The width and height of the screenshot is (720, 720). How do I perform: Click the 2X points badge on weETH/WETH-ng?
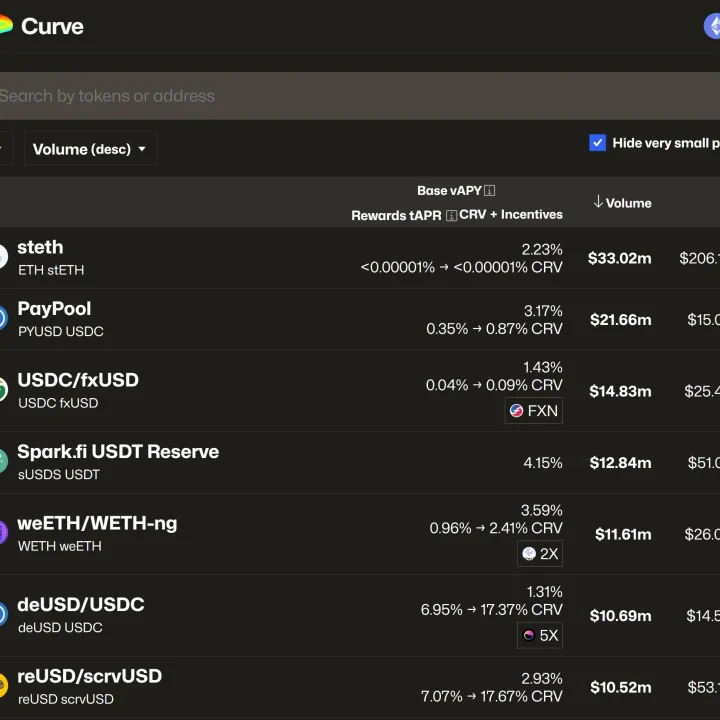click(x=540, y=553)
